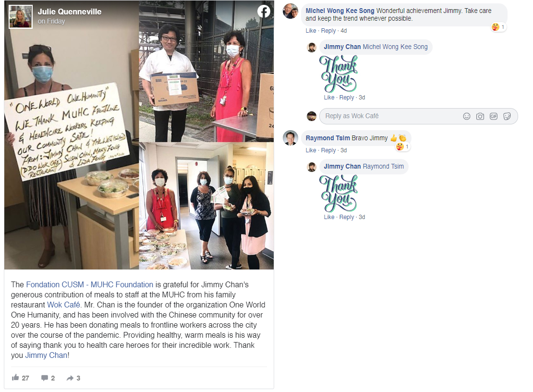Screen dimensions: 533x392
Task: Open reaction on Raymond Tsim's comment
Action: (402, 147)
